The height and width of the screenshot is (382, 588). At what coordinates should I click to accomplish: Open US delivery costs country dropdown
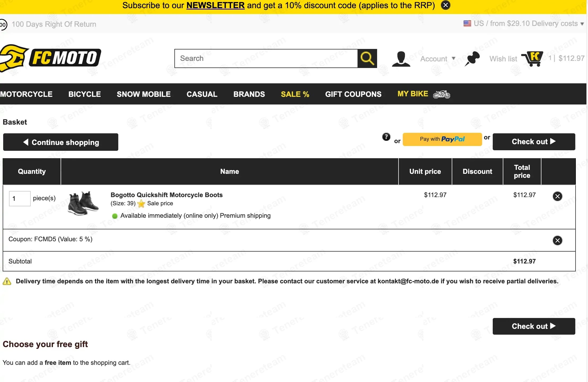(524, 24)
